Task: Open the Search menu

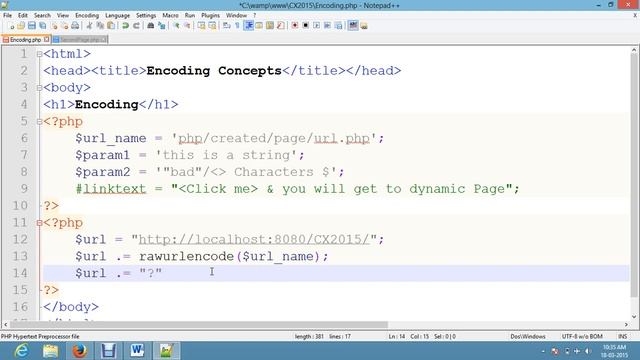Action: [42, 16]
